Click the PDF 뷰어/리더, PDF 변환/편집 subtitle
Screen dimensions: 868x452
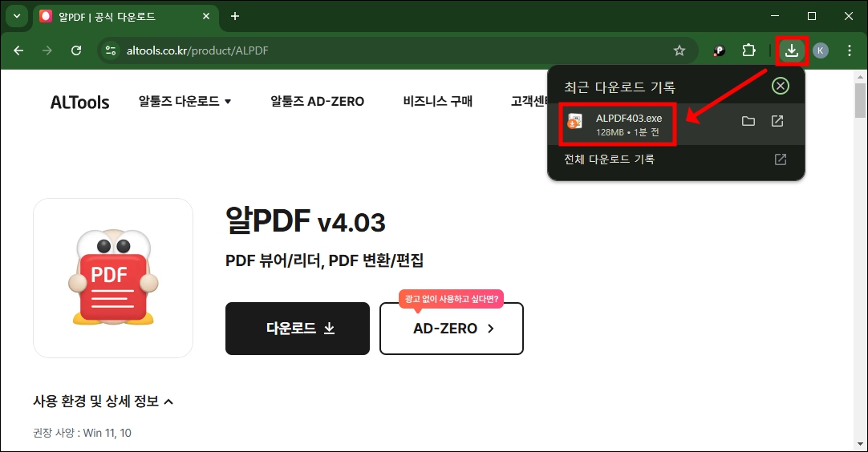coord(324,260)
